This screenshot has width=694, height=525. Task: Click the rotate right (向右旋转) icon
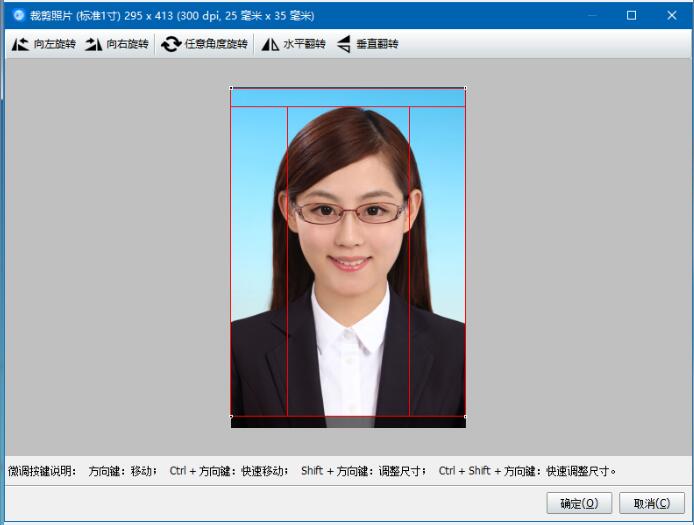tap(94, 44)
